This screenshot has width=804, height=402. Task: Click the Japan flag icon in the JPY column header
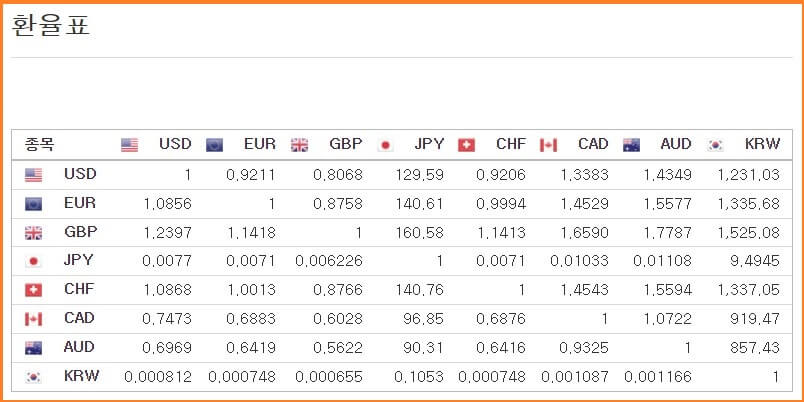pyautogui.click(x=385, y=145)
